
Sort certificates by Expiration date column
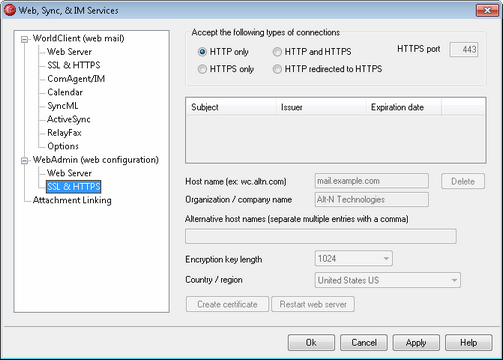pos(404,107)
